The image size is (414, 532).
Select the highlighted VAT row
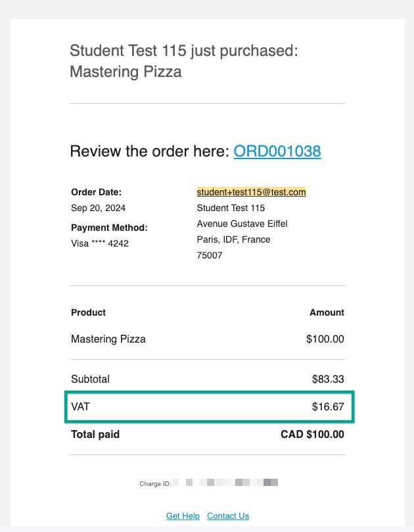[210, 407]
